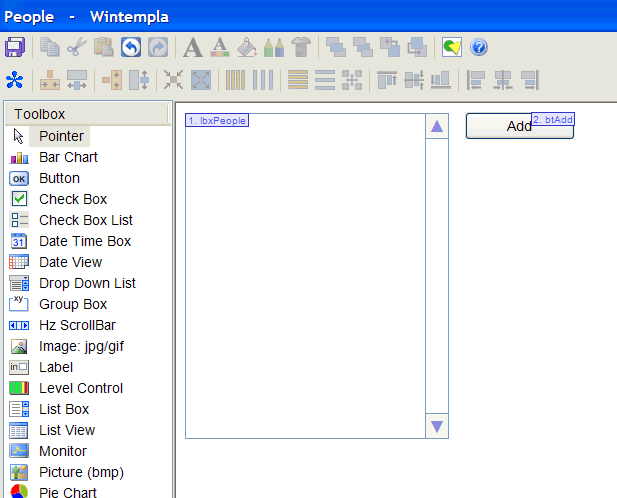The image size is (617, 498).
Task: Choose the Button control in Toolbox
Action: coord(59,178)
